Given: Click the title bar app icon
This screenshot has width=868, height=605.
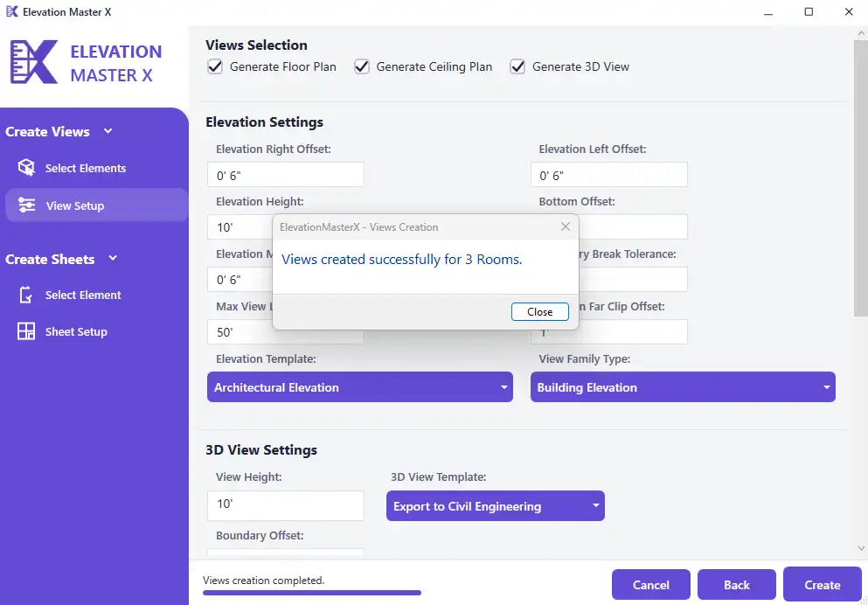Looking at the screenshot, I should pos(12,12).
